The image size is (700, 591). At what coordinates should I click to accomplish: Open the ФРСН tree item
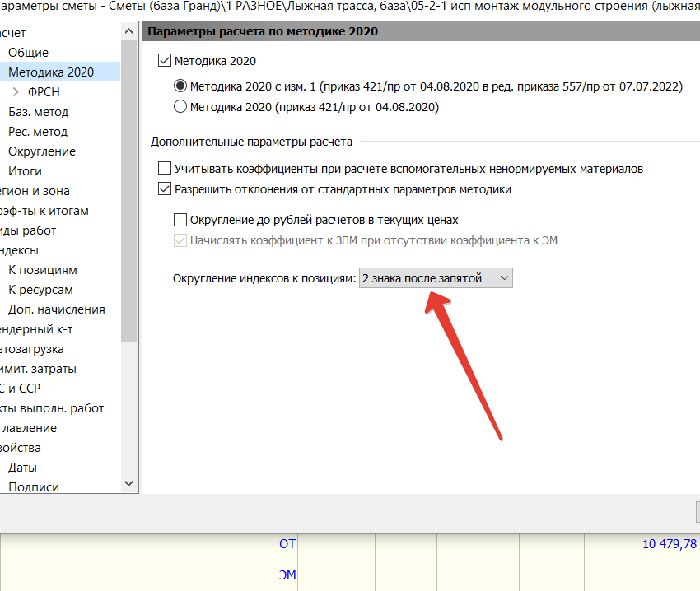[44, 92]
